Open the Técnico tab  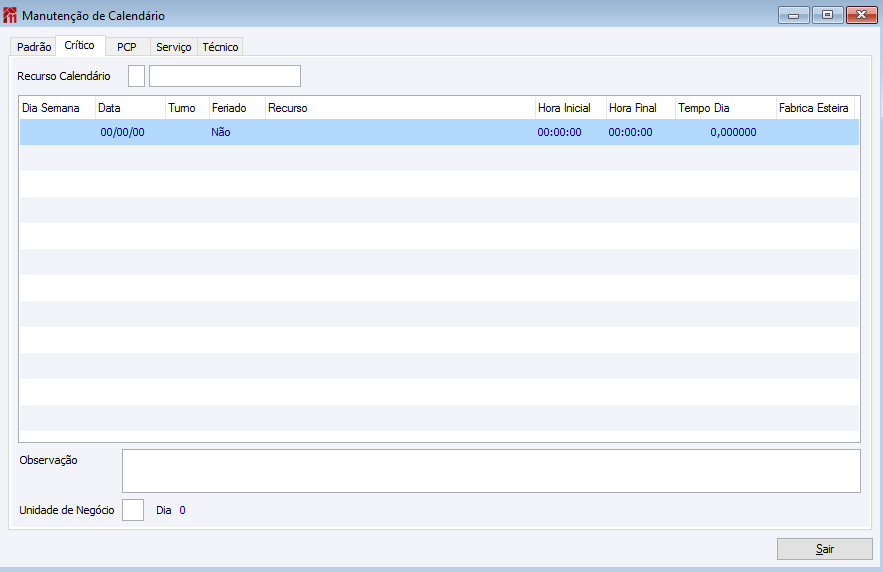pyautogui.click(x=220, y=47)
